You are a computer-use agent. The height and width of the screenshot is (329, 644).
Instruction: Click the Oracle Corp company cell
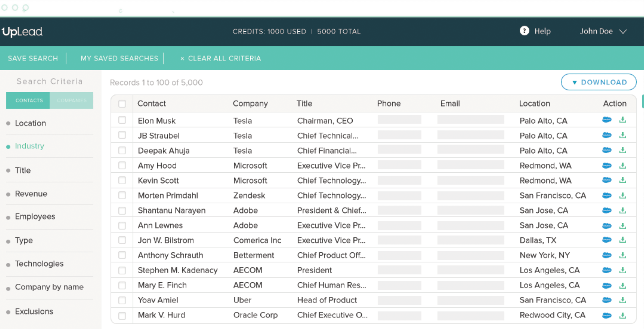tap(255, 315)
